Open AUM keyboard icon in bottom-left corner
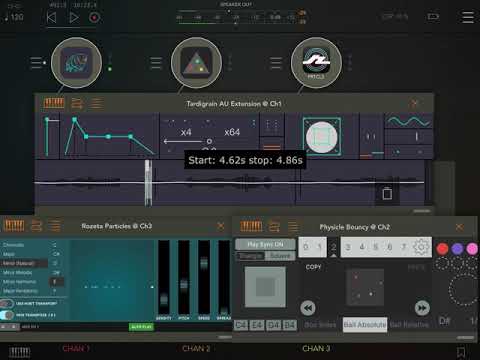The height and width of the screenshot is (360, 480). 19,352
